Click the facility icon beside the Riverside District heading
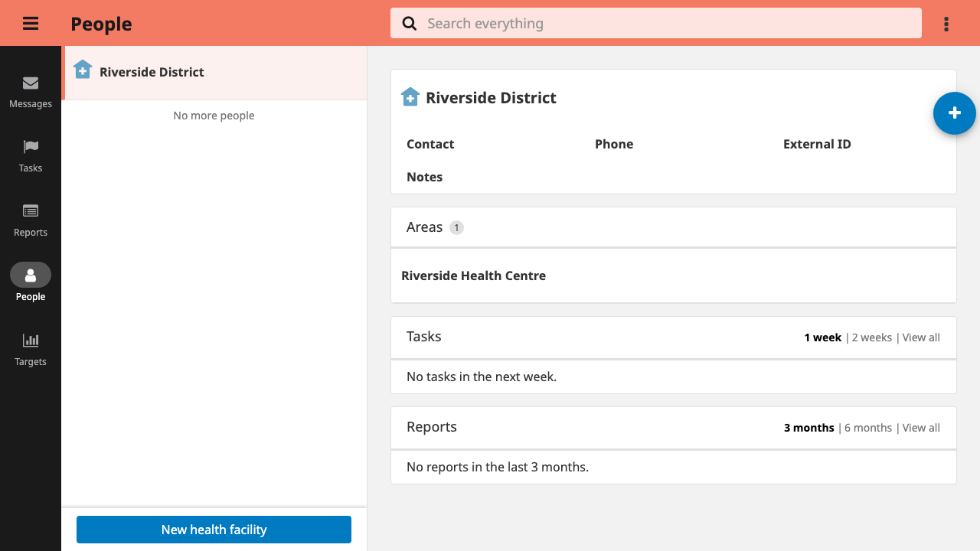The height and width of the screenshot is (551, 980). point(410,97)
